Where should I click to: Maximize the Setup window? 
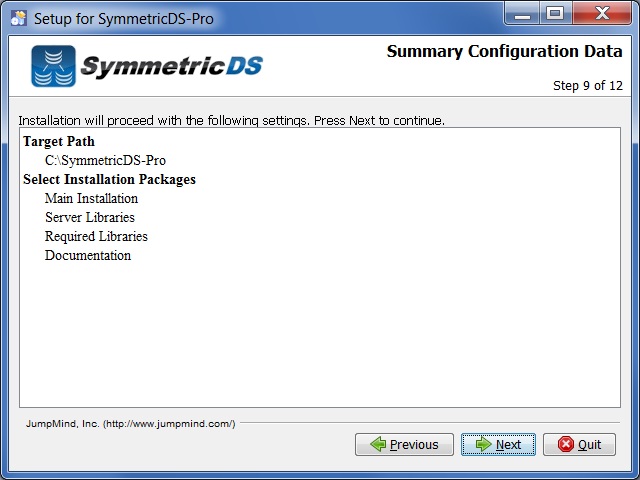[556, 13]
